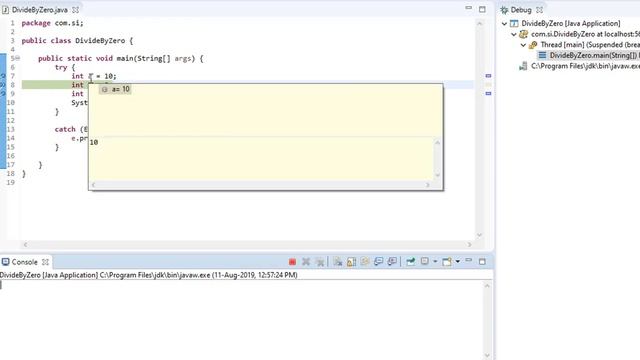This screenshot has height=360, width=640.
Task: Select the Console tab
Action: pos(24,262)
